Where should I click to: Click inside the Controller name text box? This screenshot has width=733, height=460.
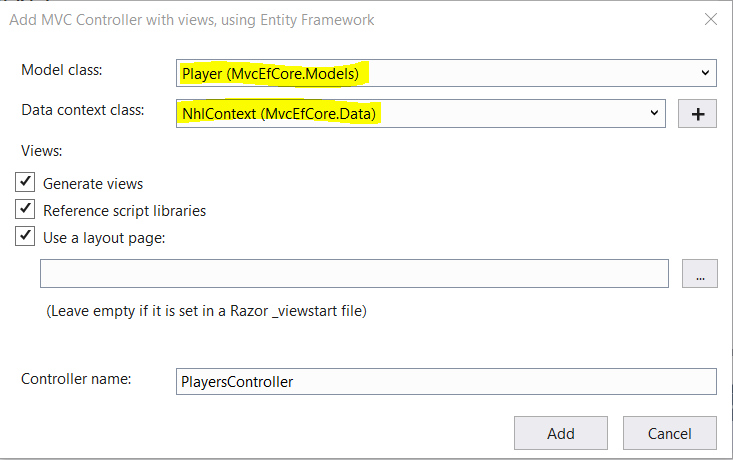click(446, 381)
